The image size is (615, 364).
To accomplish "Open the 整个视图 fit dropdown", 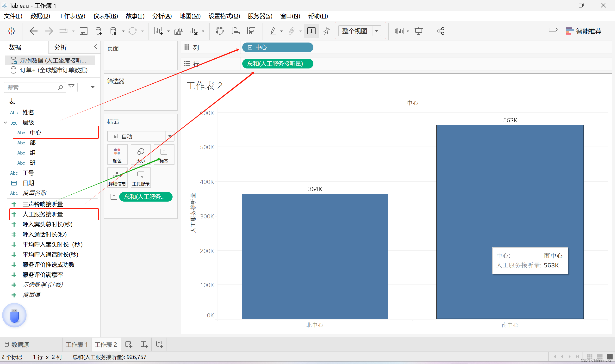I will [377, 31].
